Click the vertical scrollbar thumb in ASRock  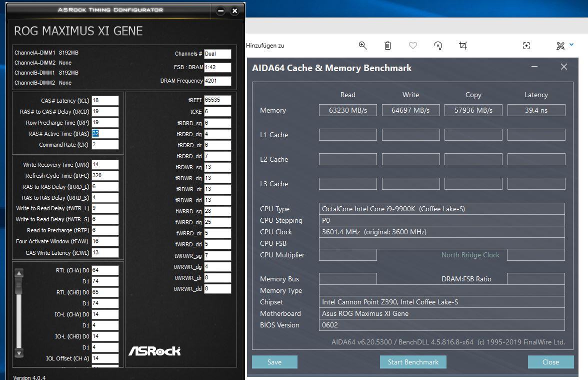tap(19, 286)
